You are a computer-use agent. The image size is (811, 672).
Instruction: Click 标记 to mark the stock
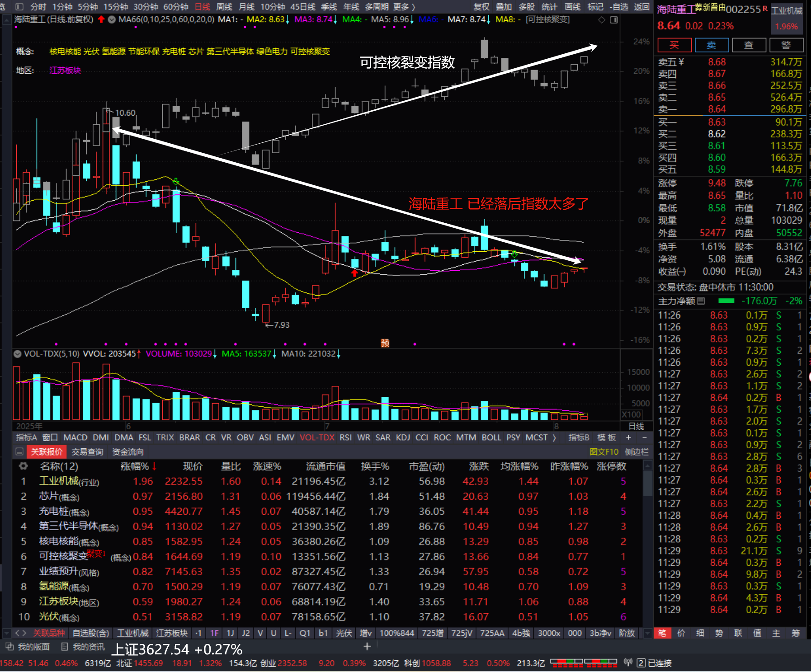(595, 7)
